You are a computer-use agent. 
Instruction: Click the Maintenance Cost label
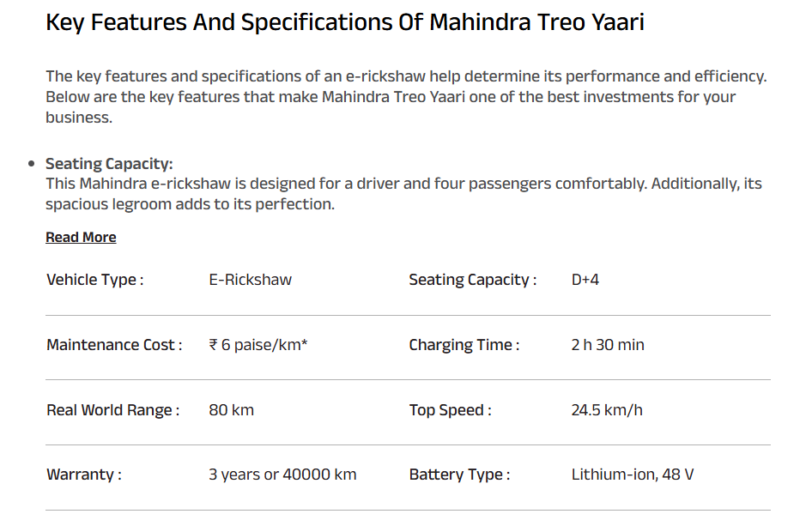114,345
